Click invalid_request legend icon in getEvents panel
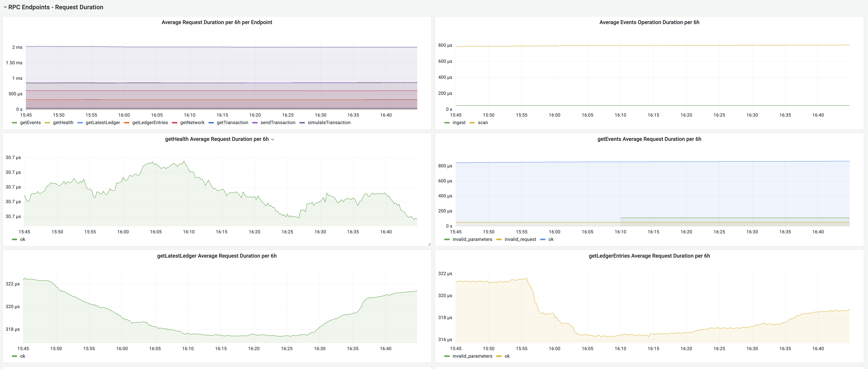The width and height of the screenshot is (868, 369). click(499, 239)
